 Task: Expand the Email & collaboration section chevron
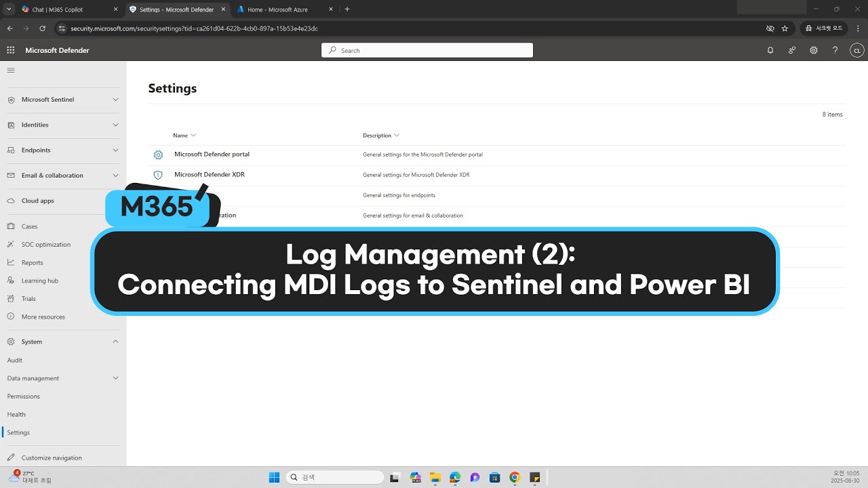click(115, 176)
